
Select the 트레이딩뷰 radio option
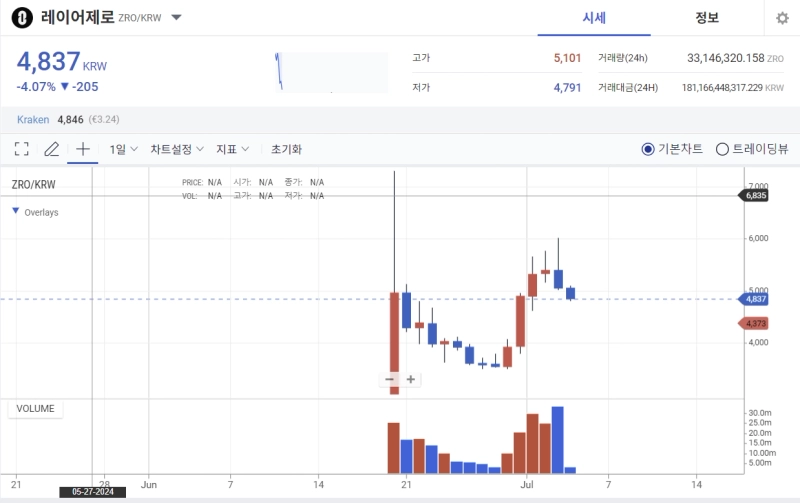722,149
